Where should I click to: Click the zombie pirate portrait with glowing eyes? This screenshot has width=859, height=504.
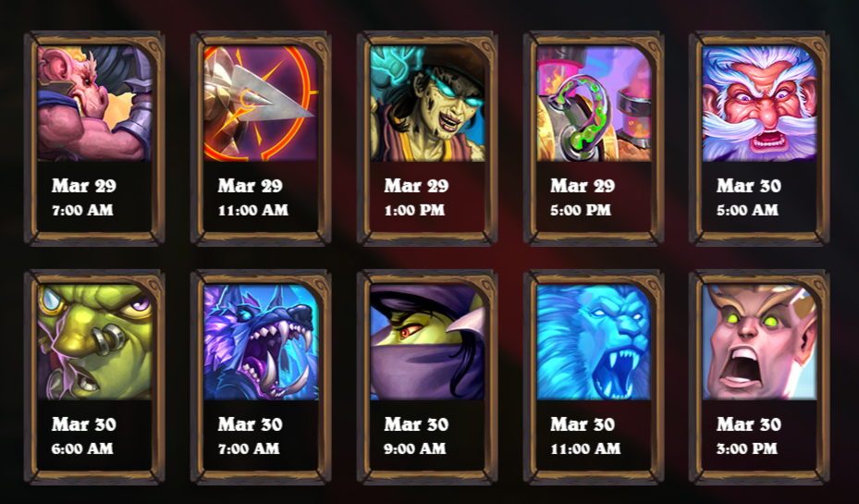click(x=427, y=103)
